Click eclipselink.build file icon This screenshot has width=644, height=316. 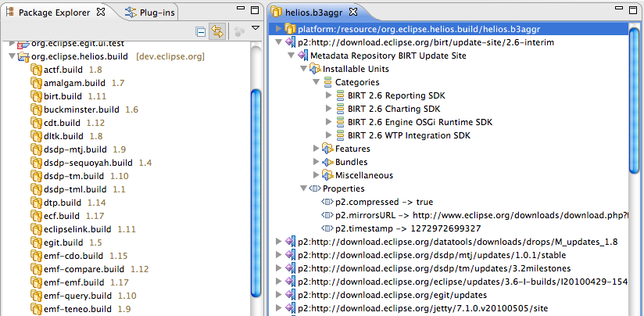pyautogui.click(x=37, y=229)
